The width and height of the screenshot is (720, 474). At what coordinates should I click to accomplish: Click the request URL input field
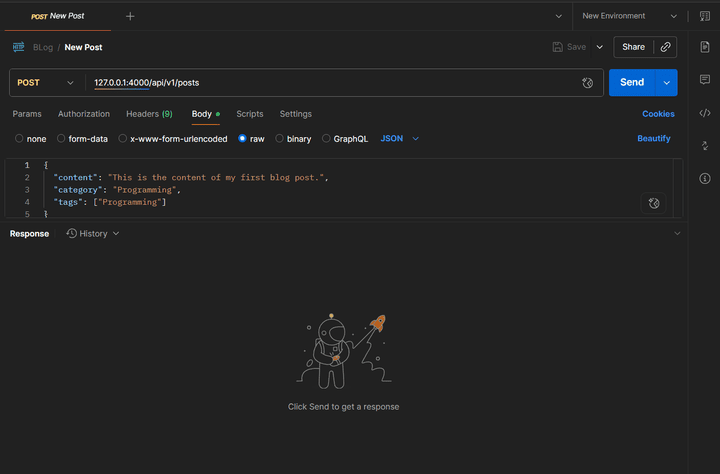pyautogui.click(x=330, y=82)
